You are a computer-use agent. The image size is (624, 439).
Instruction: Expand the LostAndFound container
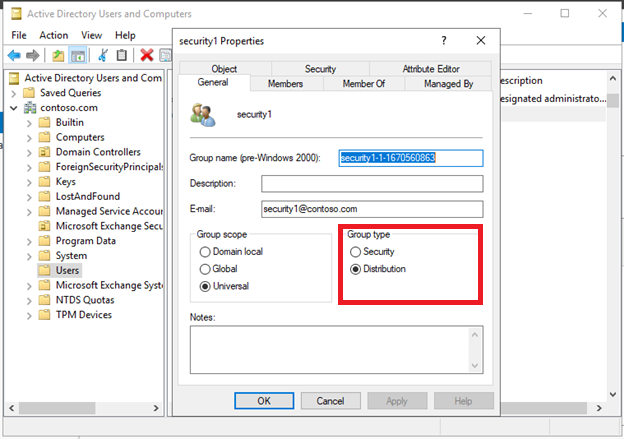coord(29,197)
